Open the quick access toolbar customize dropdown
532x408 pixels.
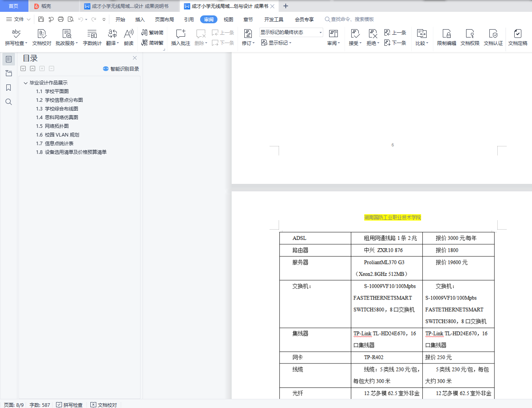(x=104, y=19)
